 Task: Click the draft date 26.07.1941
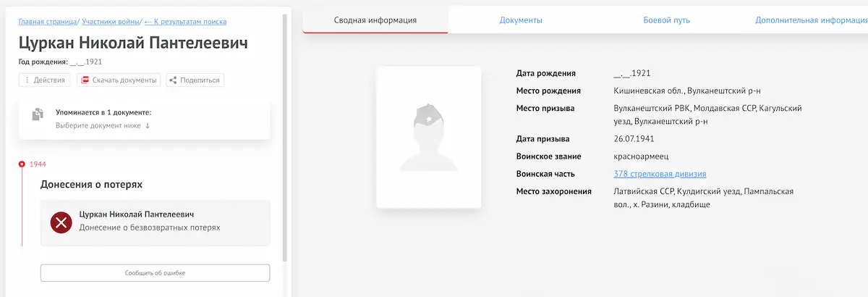(634, 139)
